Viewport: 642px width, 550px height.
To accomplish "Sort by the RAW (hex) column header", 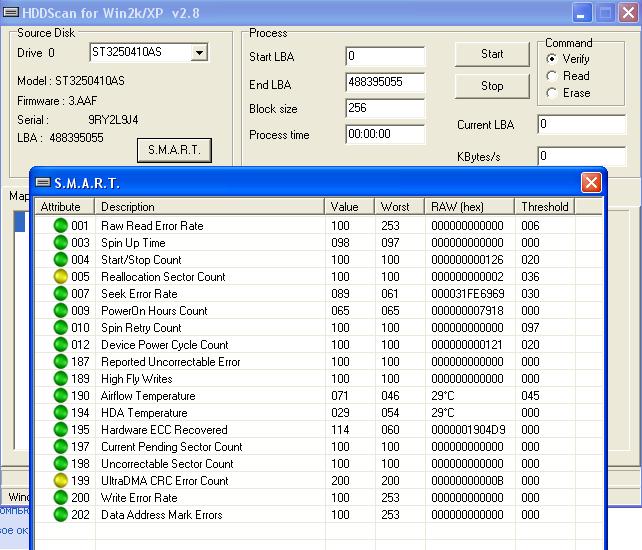I will 470,206.
